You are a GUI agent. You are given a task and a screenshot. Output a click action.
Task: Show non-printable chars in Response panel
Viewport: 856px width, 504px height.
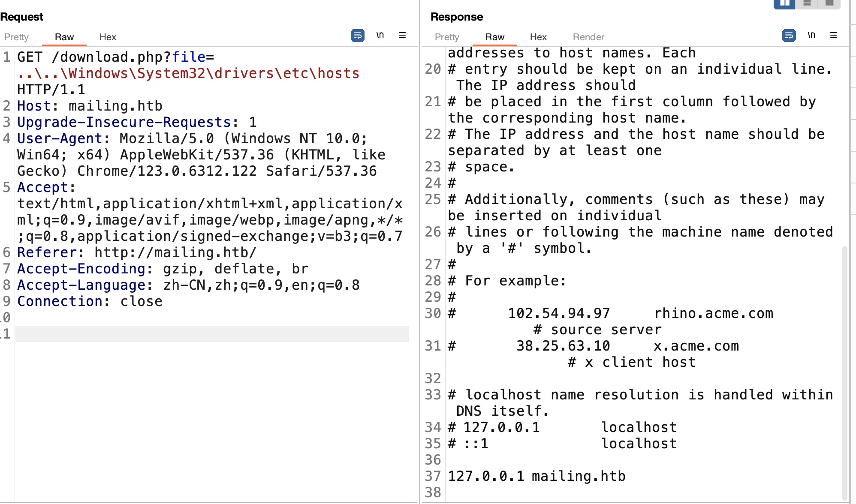(x=811, y=35)
